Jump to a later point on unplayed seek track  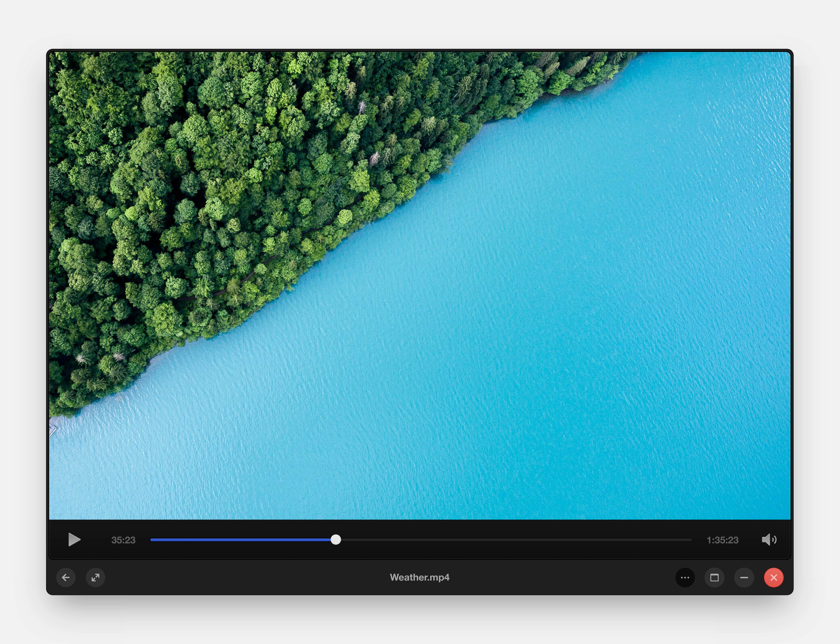(516, 540)
